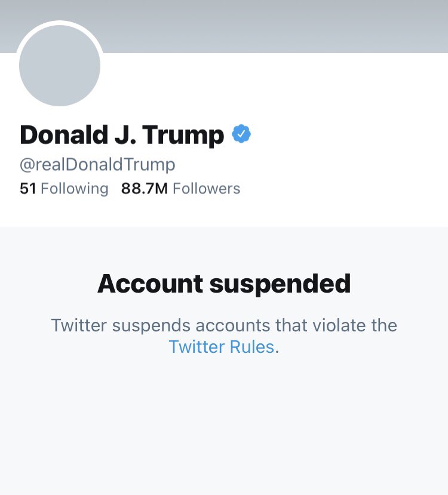Click the 51 following count number
Image resolution: width=448 pixels, height=495 pixels.
point(28,189)
